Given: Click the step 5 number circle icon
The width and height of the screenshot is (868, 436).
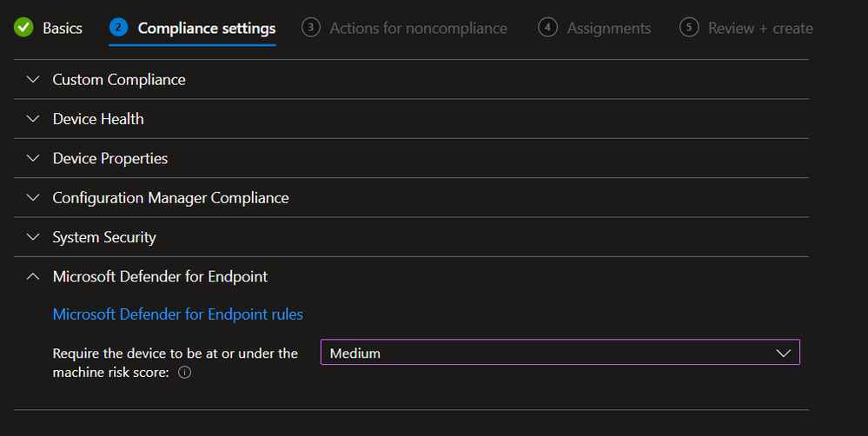Looking at the screenshot, I should 688,28.
